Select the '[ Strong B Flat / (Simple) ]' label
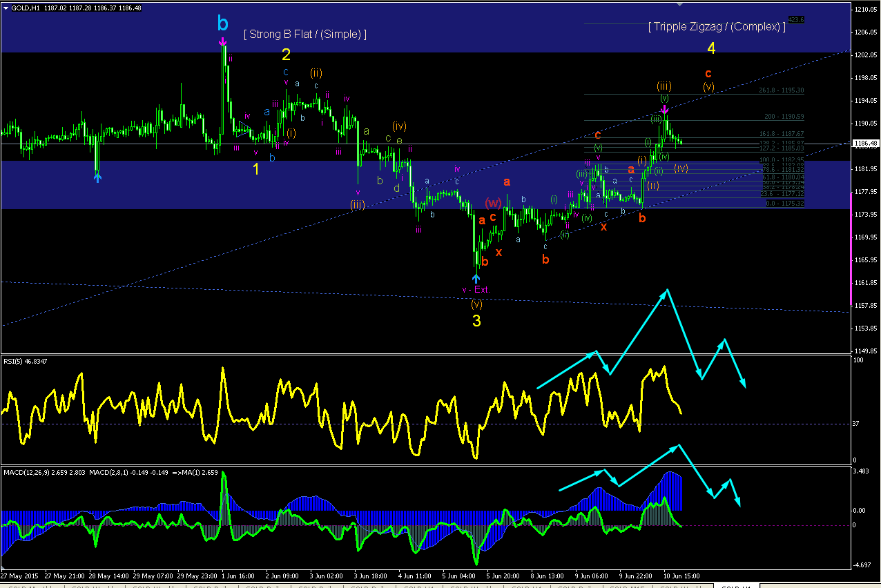The image size is (881, 588). point(304,34)
